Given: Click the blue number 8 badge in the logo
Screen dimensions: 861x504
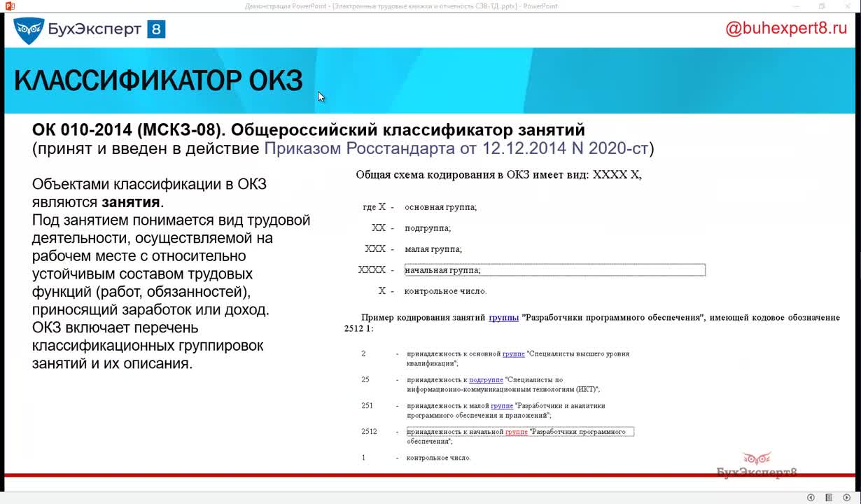Looking at the screenshot, I should click(156, 29).
